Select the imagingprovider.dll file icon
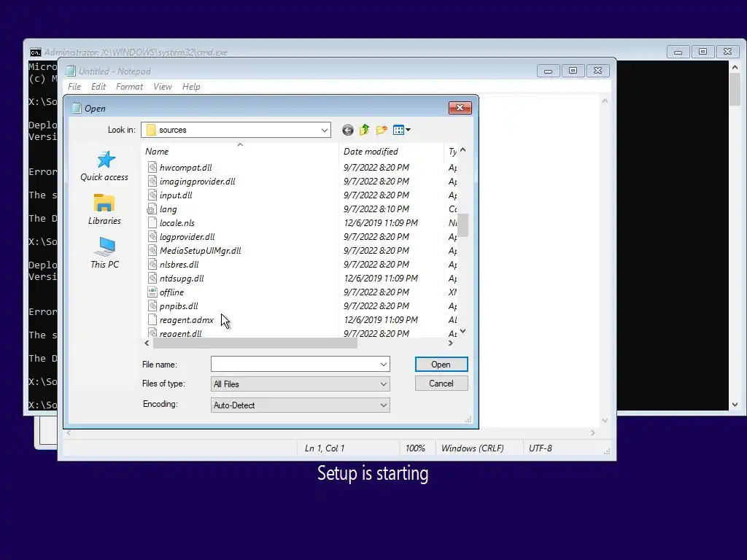 pos(152,181)
